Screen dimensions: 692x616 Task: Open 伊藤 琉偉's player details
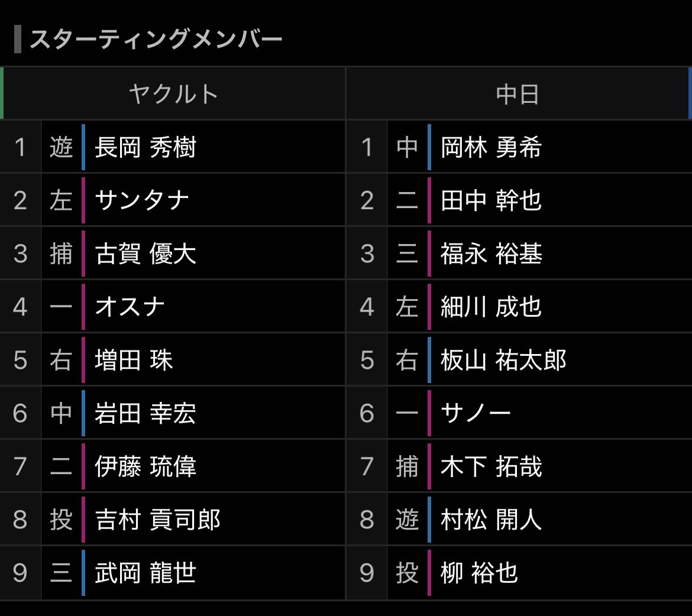click(145, 466)
